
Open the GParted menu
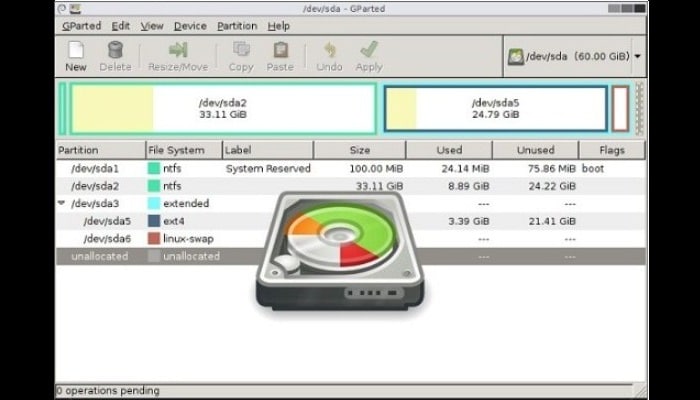pos(82,26)
